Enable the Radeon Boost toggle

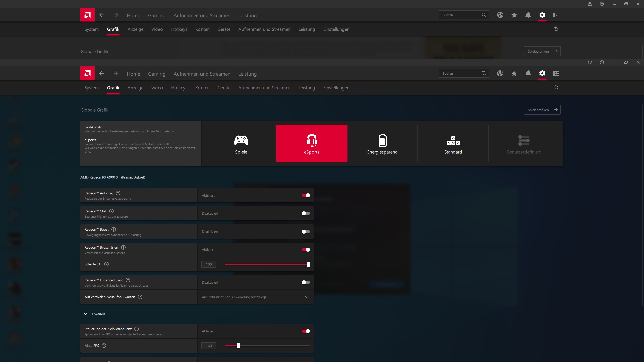pyautogui.click(x=306, y=232)
